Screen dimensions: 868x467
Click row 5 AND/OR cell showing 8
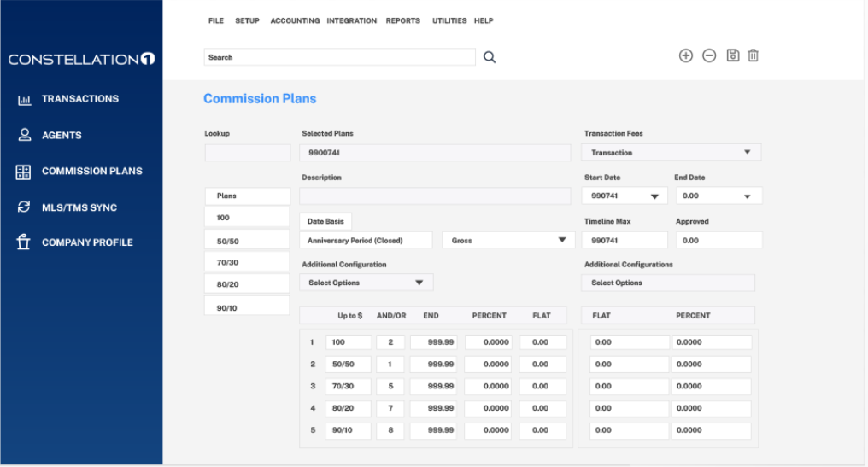pos(390,430)
